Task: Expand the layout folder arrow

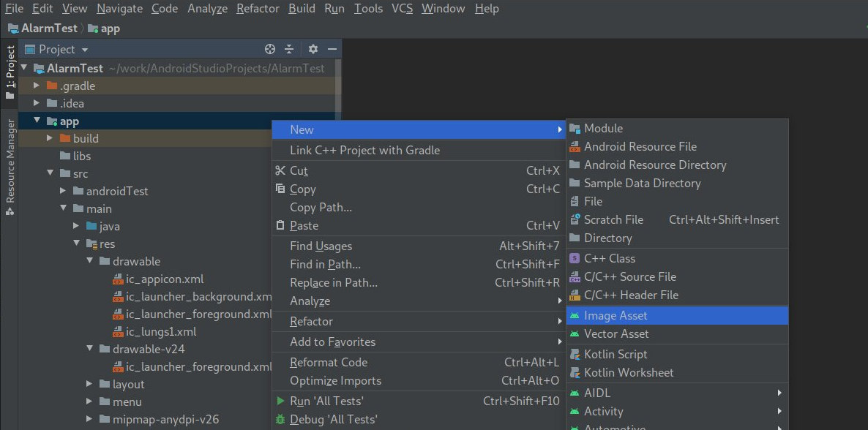Action: (x=90, y=384)
